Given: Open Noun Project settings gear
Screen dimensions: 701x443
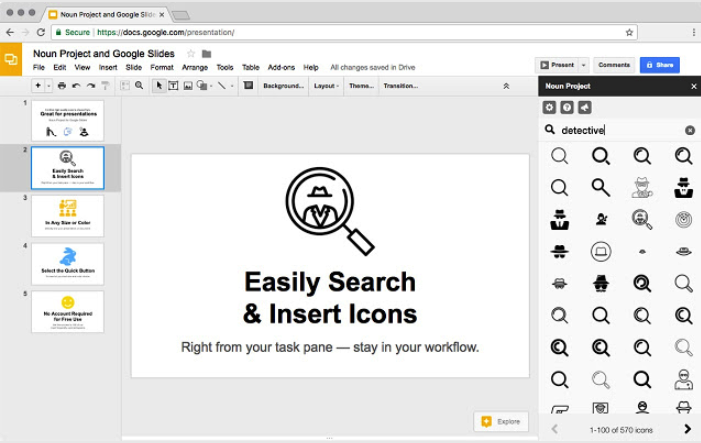Looking at the screenshot, I should click(549, 107).
